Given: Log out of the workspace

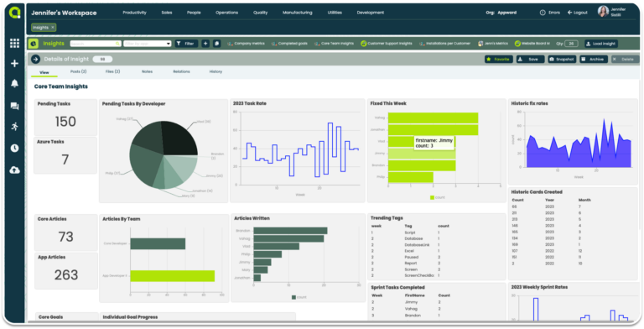Looking at the screenshot, I should pos(578,13).
